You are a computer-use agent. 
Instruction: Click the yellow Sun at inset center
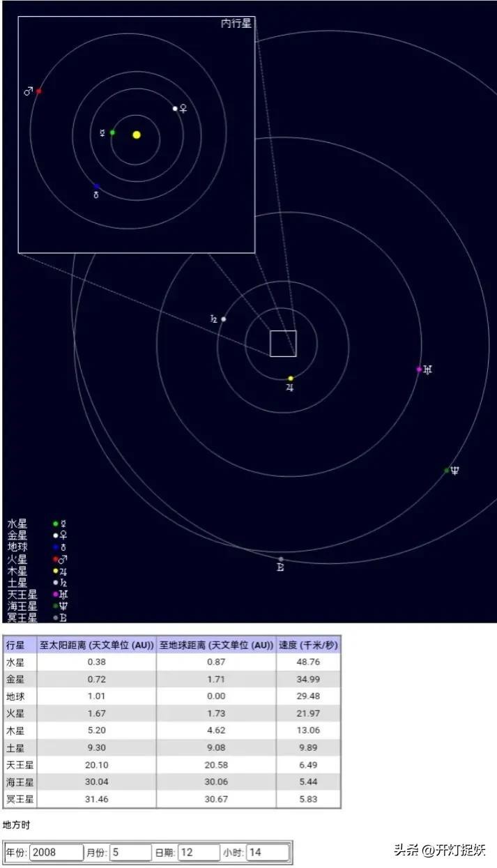point(137,135)
